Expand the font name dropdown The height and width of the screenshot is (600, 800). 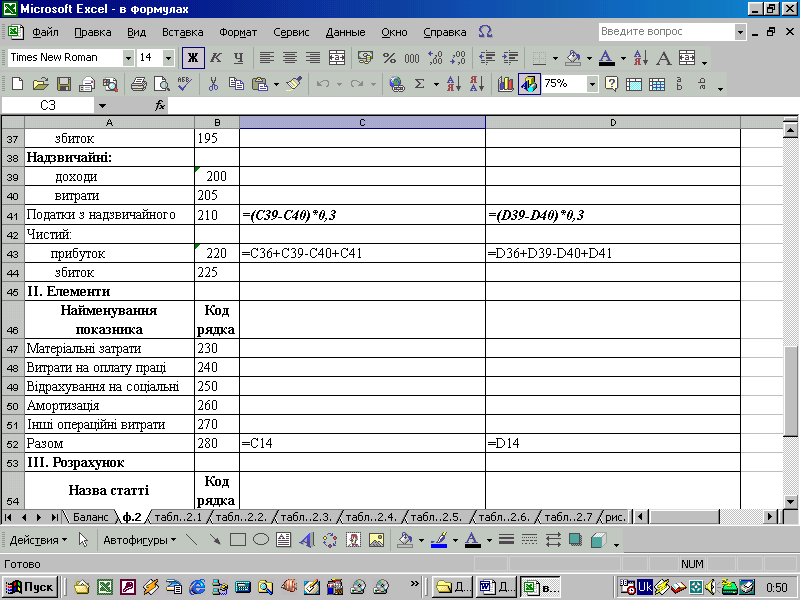coord(128,58)
